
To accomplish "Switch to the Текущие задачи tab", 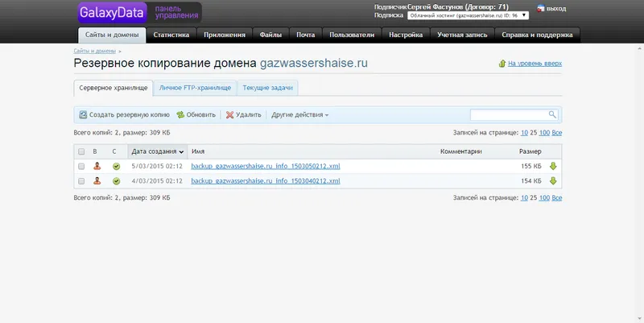I will click(268, 88).
